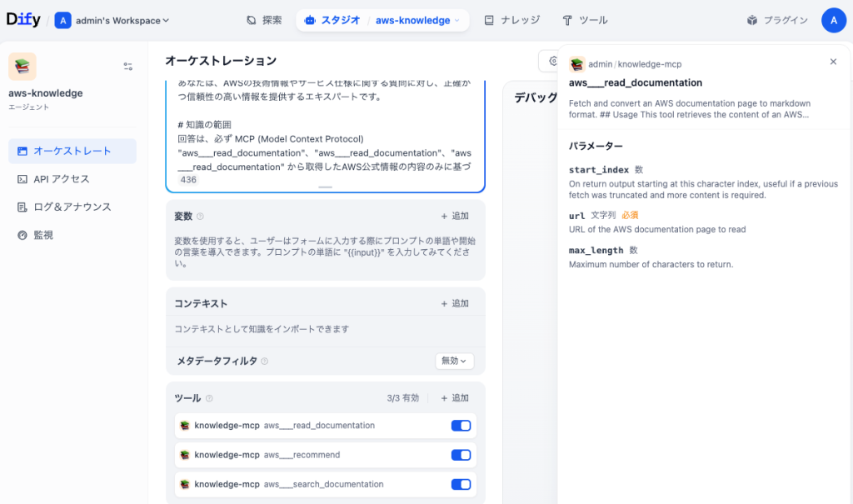This screenshot has height=504, width=853.
Task: Select the knowledge-mcp aws___search_documentation tool row
Action: pyautogui.click(x=326, y=484)
